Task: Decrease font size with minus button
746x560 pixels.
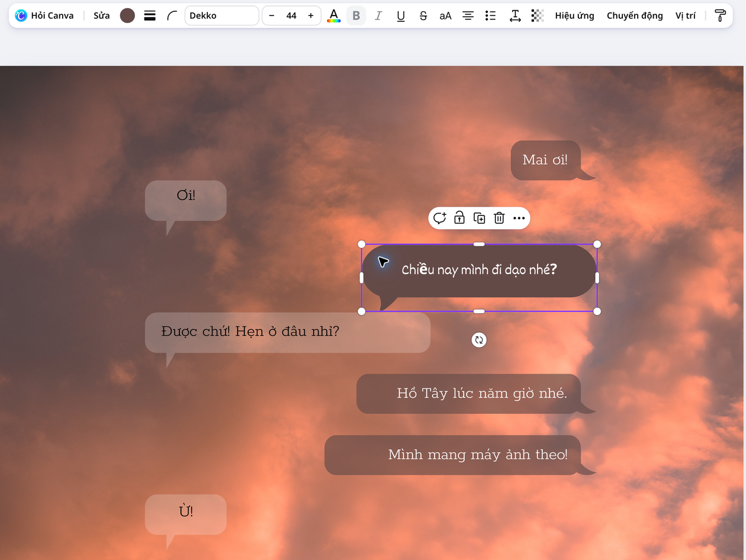Action: 272,15
